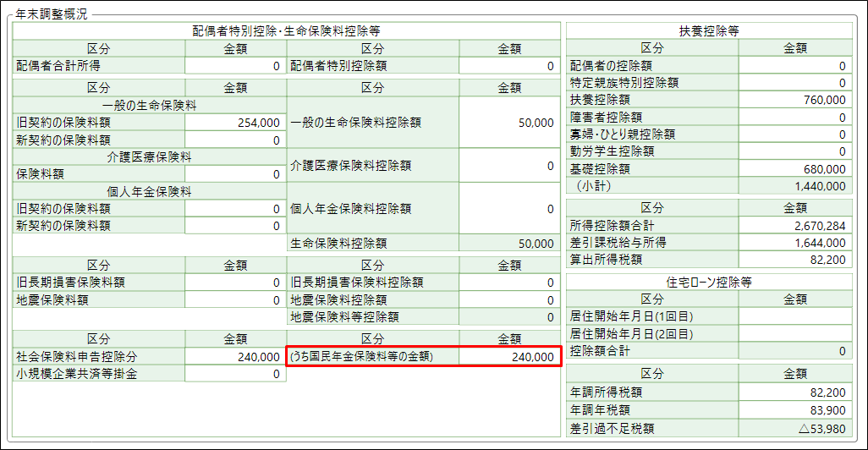The height and width of the screenshot is (450, 868).
Task: Select 新契約の保険料額 field under 一般の生命保険料
Action: pyautogui.click(x=234, y=140)
